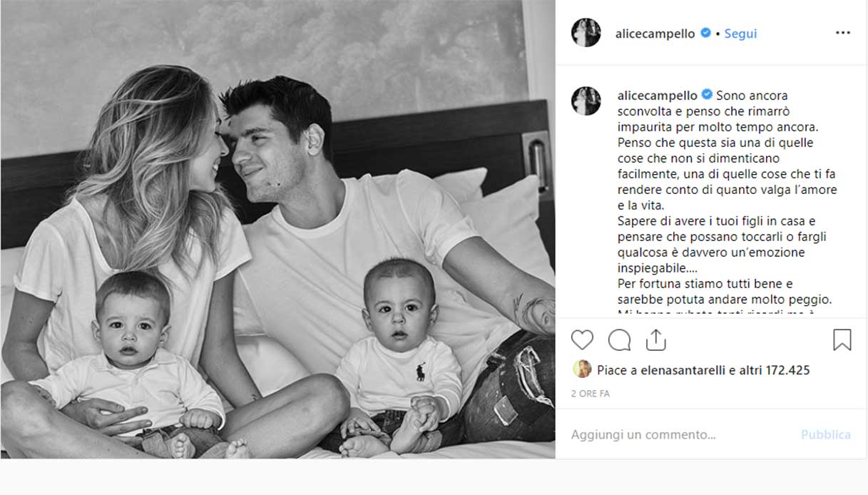Viewport: 868px width, 495px height.
Task: Submit the comment with Pubblica
Action: coord(825,434)
